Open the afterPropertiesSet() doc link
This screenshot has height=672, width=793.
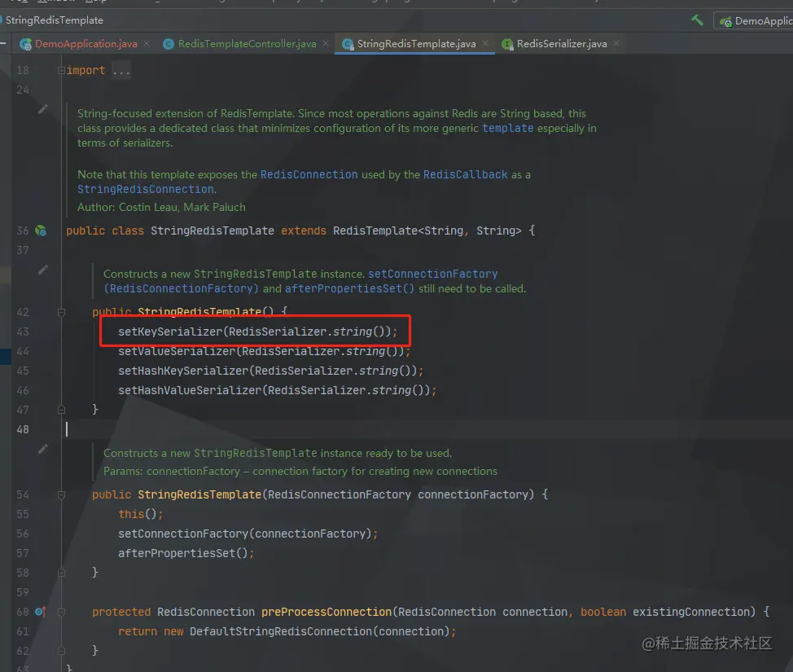pos(349,288)
